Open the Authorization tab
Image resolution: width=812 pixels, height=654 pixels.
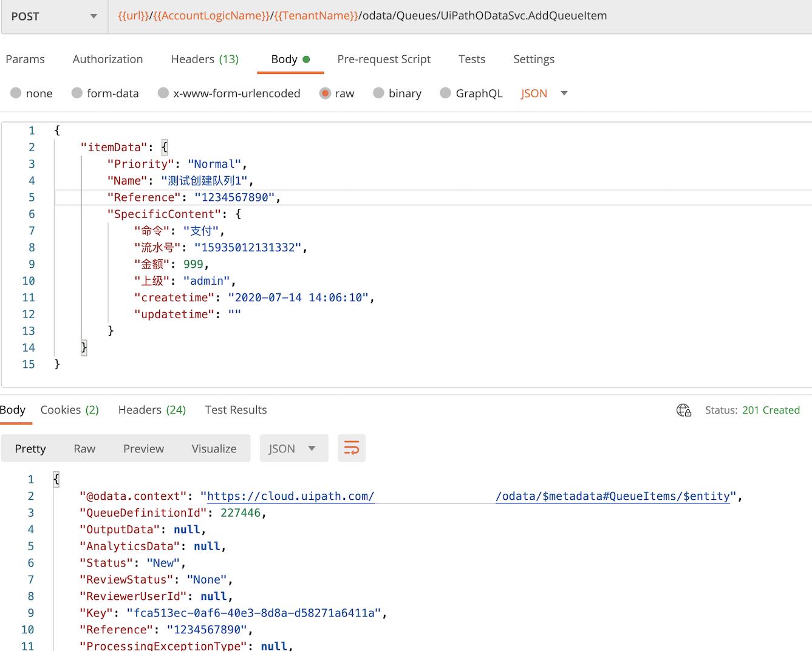(107, 59)
